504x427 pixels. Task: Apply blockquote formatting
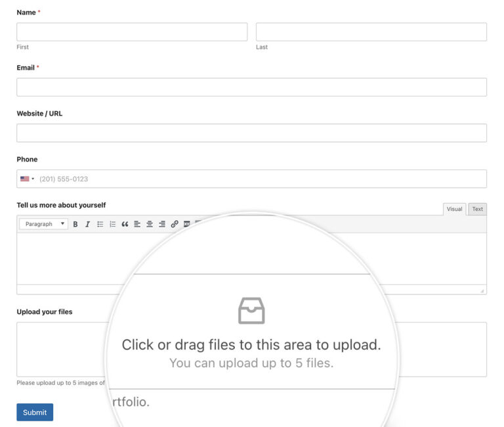click(x=125, y=224)
